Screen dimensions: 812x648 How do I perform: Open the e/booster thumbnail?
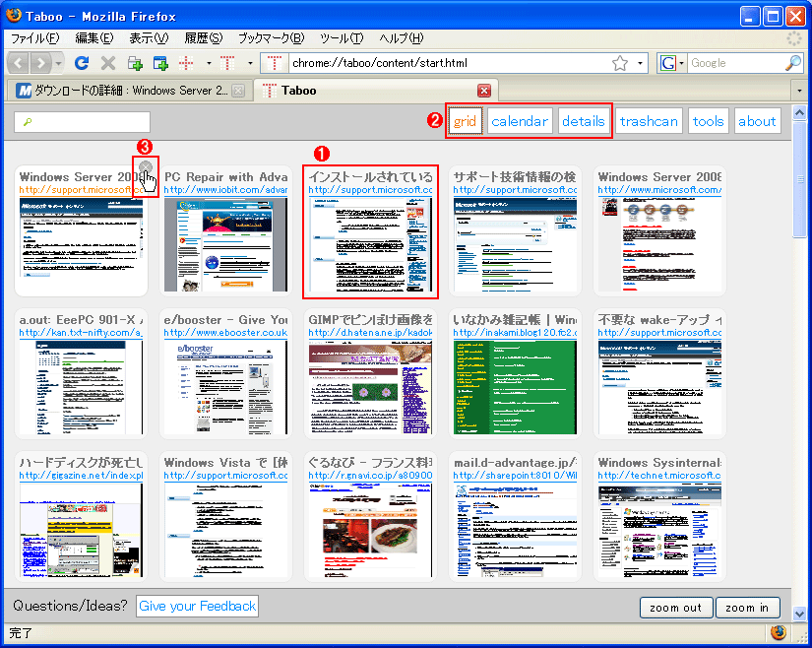click(x=225, y=387)
